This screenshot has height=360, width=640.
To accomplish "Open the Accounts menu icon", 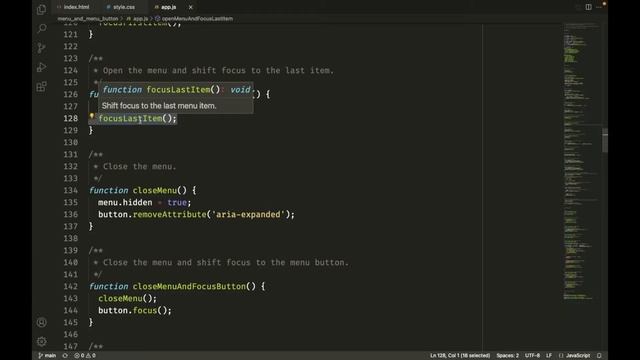I will tap(42, 322).
